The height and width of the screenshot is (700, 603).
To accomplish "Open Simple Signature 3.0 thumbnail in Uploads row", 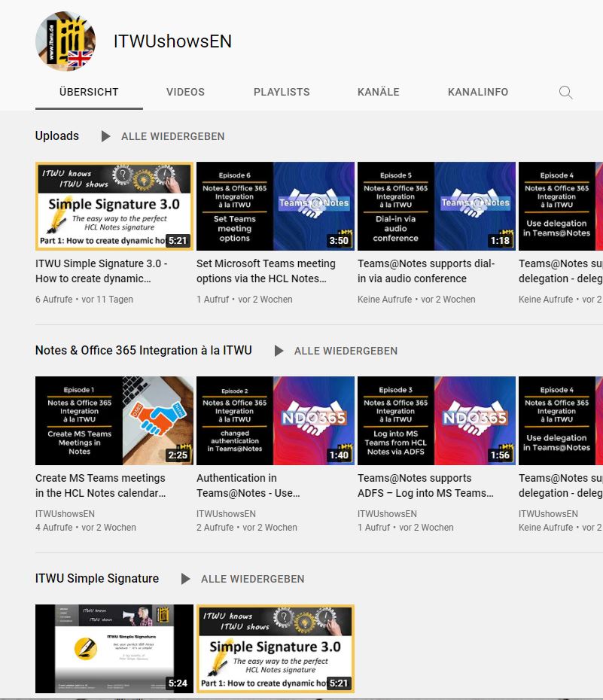I will point(114,206).
